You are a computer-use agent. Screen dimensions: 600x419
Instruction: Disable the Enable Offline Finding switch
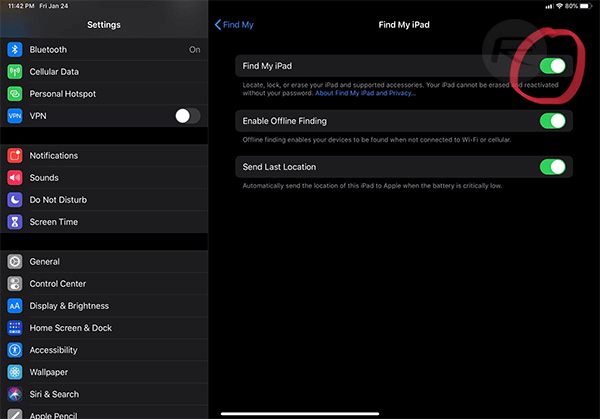pos(553,121)
